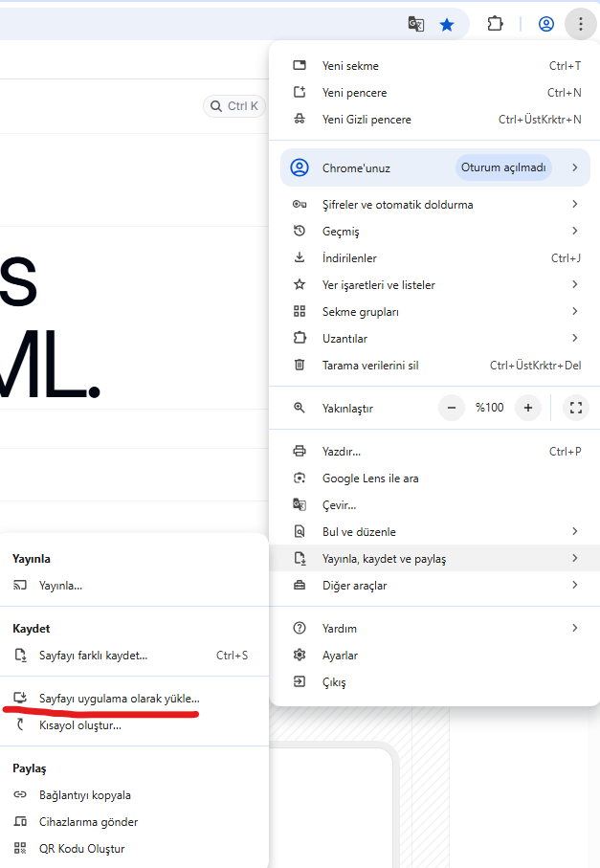Expand the Diğer araçlar submenu arrow
Image resolution: width=600 pixels, height=868 pixels.
tap(575, 585)
